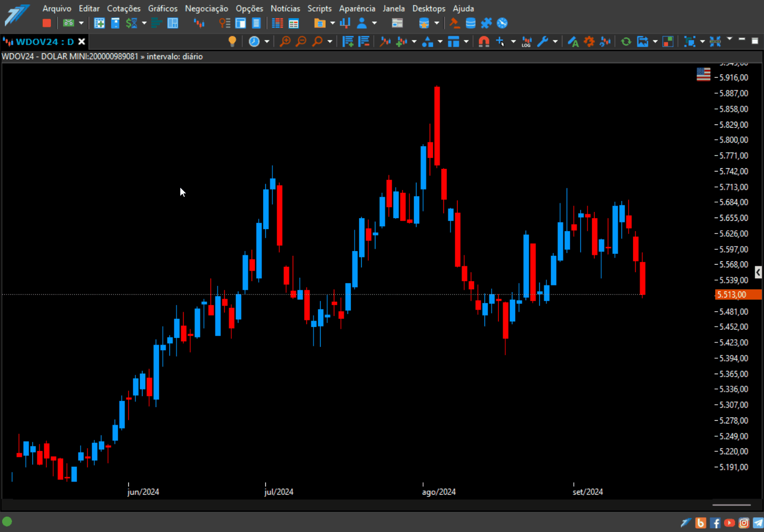Screen dimensions: 764x532
Task: Open the Facebook link in status bar
Action: coord(715,523)
